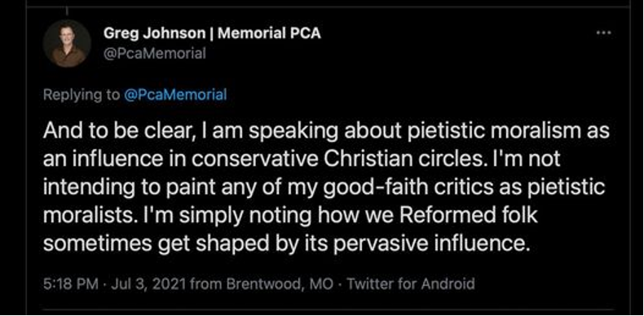Click the "Replying to" label text

(x=81, y=95)
